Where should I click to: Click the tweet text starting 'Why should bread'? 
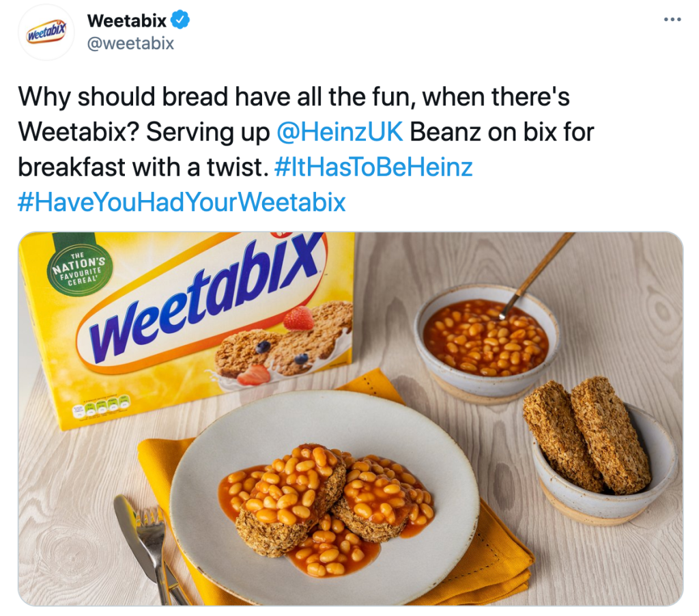coord(306,150)
